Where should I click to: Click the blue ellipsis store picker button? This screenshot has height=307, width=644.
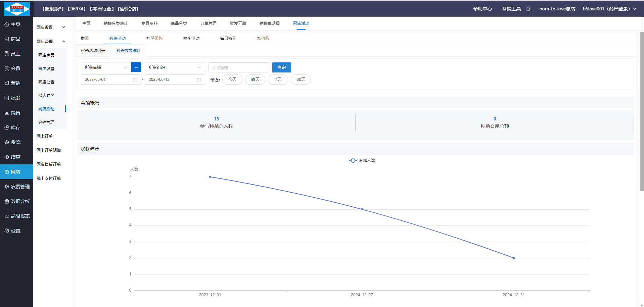click(136, 67)
